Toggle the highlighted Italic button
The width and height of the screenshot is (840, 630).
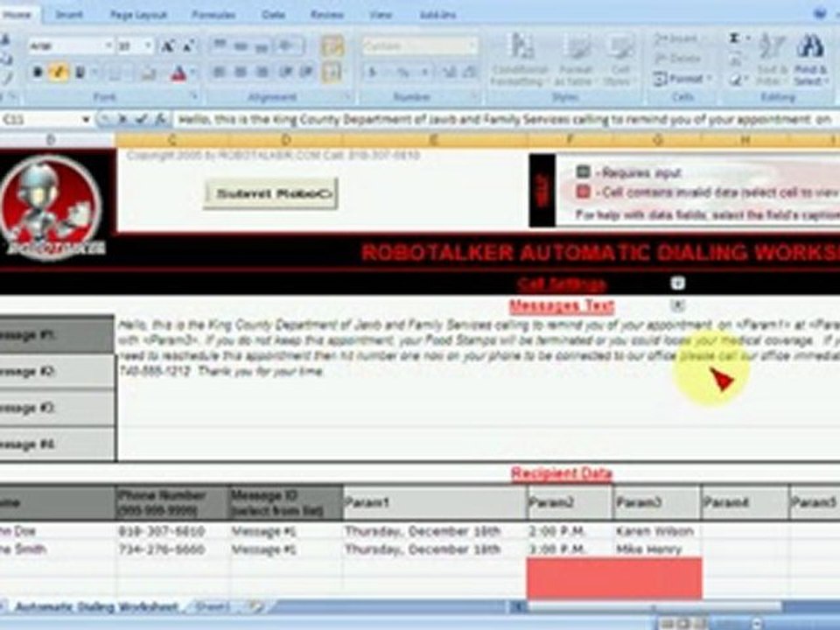pyautogui.click(x=59, y=72)
